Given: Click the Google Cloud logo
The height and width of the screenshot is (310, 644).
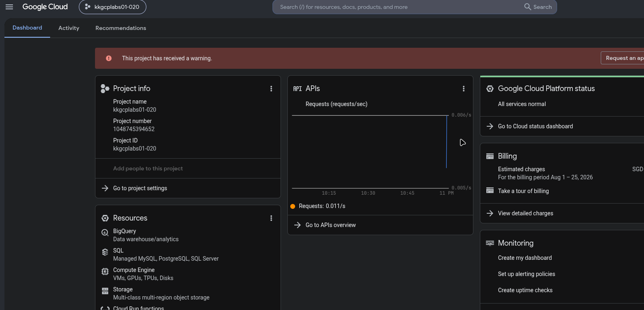Looking at the screenshot, I should (x=45, y=7).
